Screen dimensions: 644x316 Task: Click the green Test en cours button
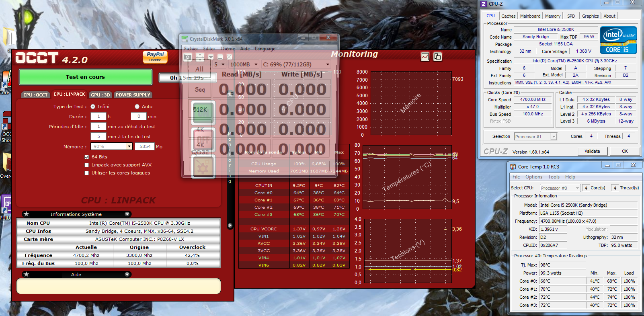85,77
